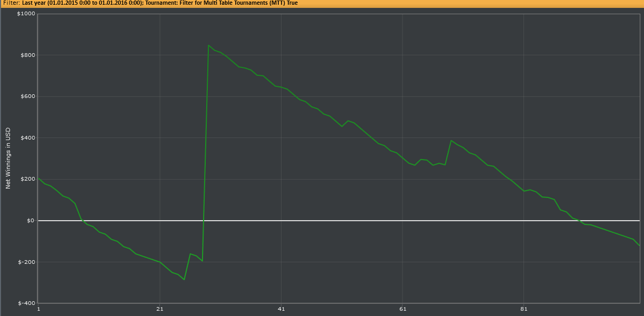Screen dimensions: 644x316
Task: Click the graph's highest peak near $850
Action: pos(208,45)
